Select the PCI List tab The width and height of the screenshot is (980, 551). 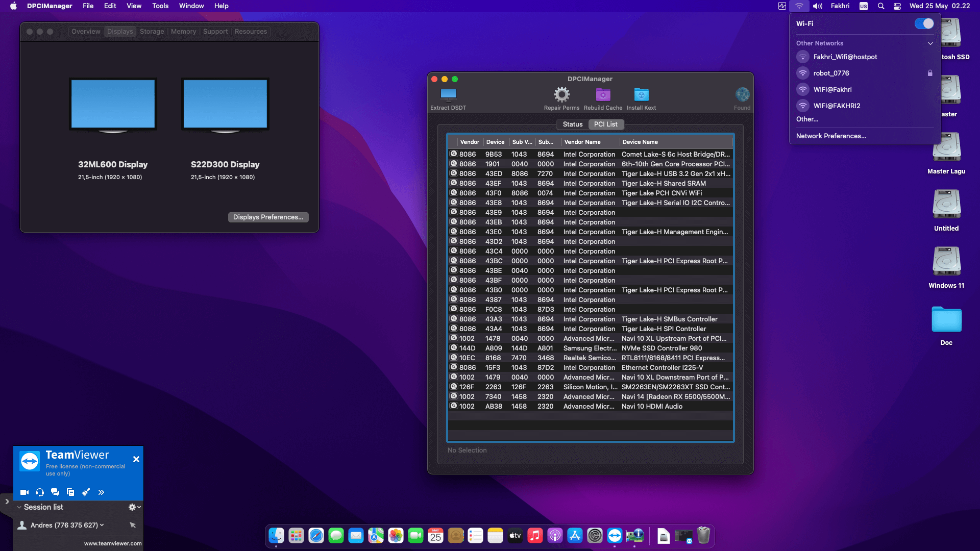605,124
